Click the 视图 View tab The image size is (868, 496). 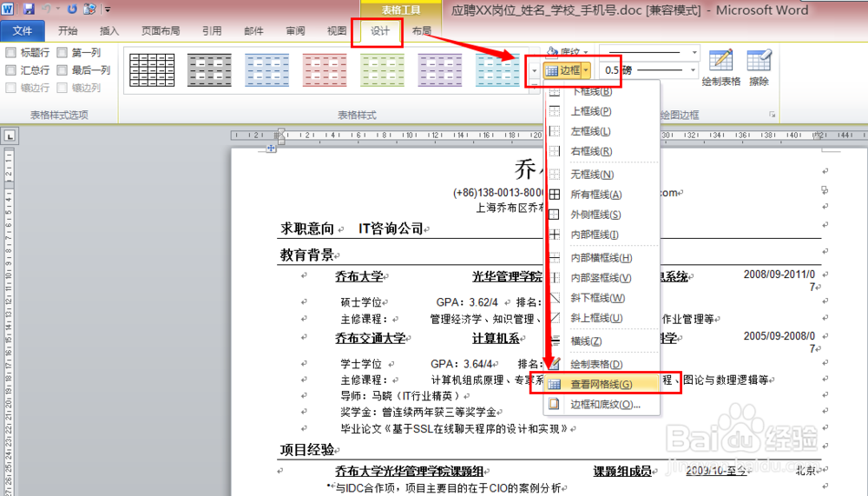(337, 31)
